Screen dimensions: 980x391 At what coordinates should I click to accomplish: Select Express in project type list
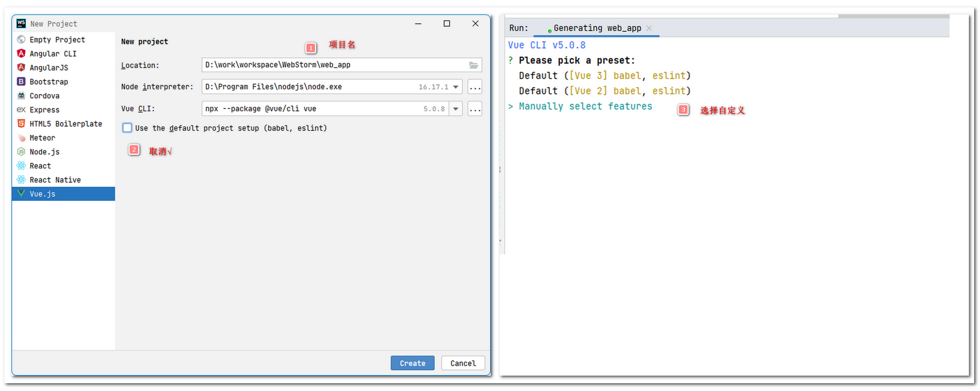coord(64,110)
